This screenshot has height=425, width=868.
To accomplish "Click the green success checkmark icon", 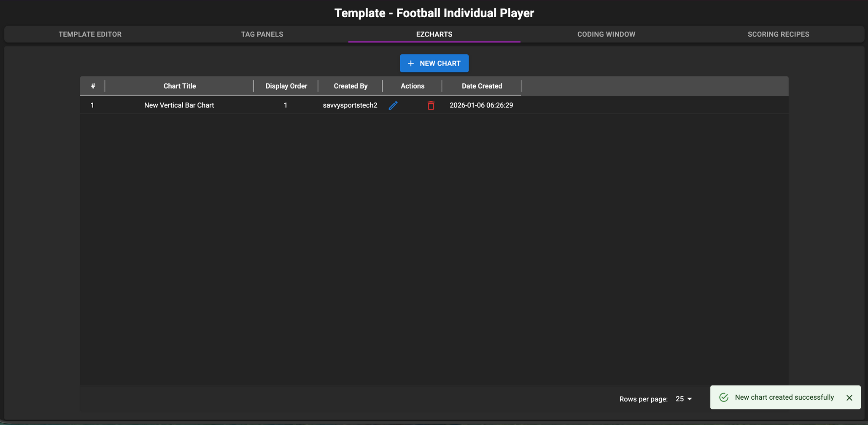I will pos(724,397).
